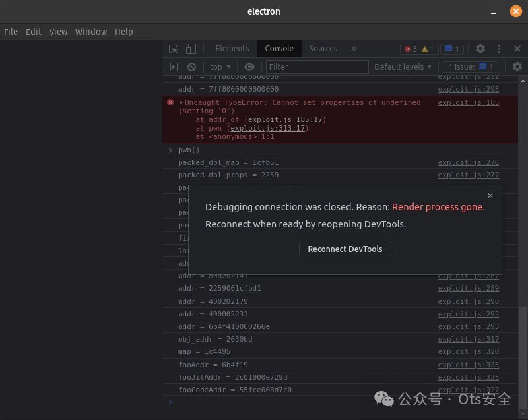The height and width of the screenshot is (420, 528).
Task: Open the DevTools three-dot customize menu
Action: pos(499,49)
